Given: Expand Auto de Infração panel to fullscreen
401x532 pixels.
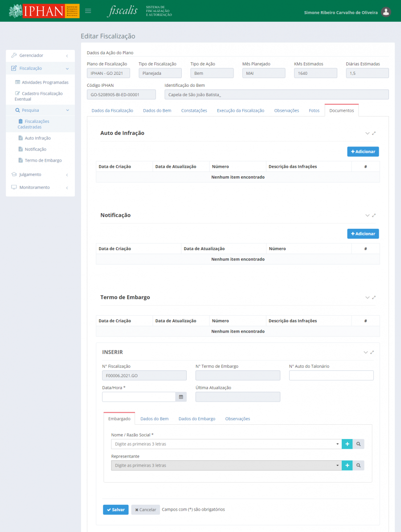Looking at the screenshot, I should tap(374, 133).
